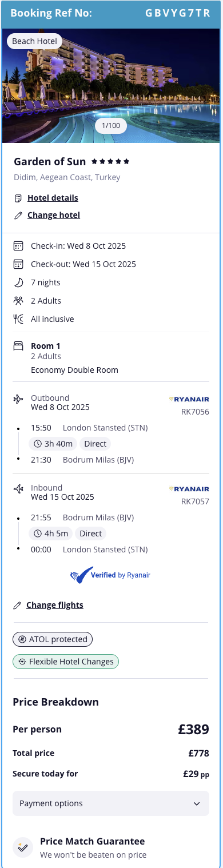223x868 pixels.
Task: Click the pencil icon beside Change flights
Action: pos(18,605)
